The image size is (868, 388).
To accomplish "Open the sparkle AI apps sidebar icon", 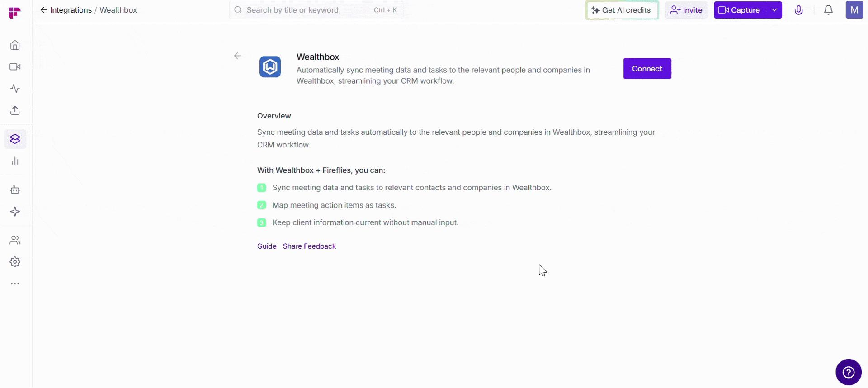I will click(x=15, y=212).
